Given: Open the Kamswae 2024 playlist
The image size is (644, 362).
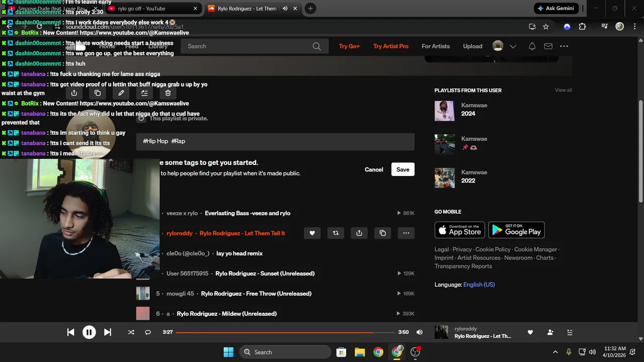Looking at the screenshot, I should tap(468, 114).
